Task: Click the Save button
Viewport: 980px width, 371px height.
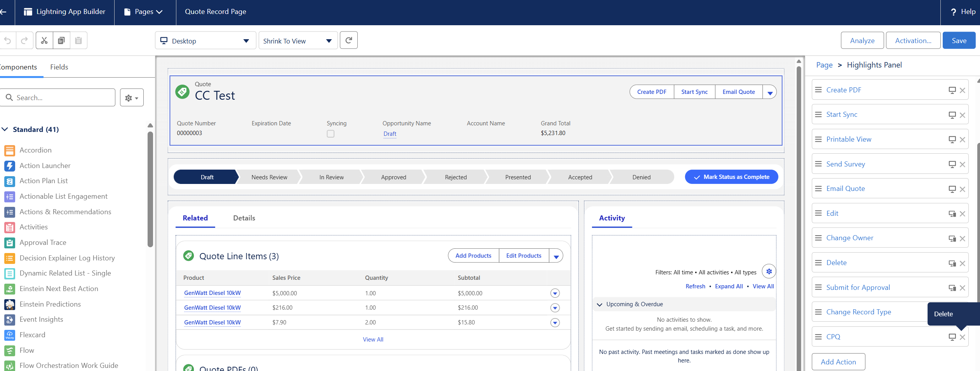Action: [x=959, y=40]
